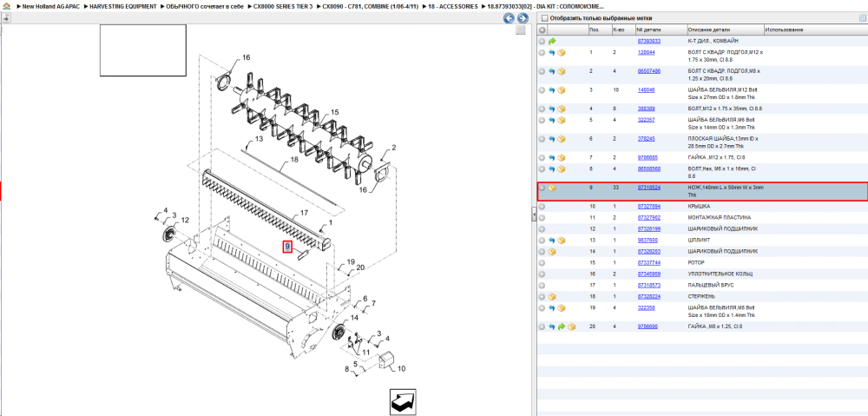Viewport: 868px width, 416px height.
Task: Click green arrow icon for part 87393033
Action: point(552,41)
